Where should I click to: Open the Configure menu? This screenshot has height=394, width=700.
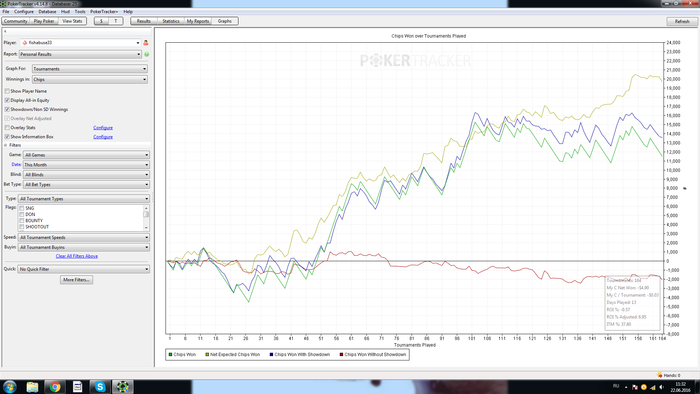coord(24,12)
